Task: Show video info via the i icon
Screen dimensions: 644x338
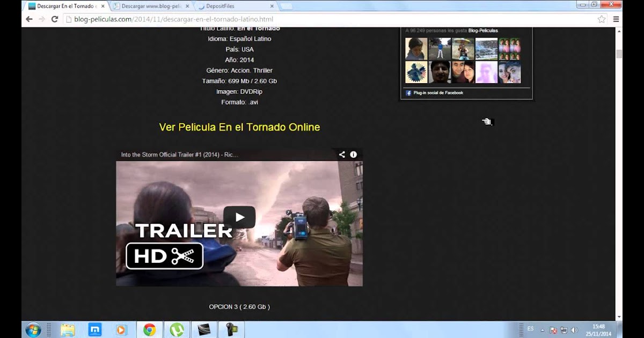Action: [x=354, y=155]
